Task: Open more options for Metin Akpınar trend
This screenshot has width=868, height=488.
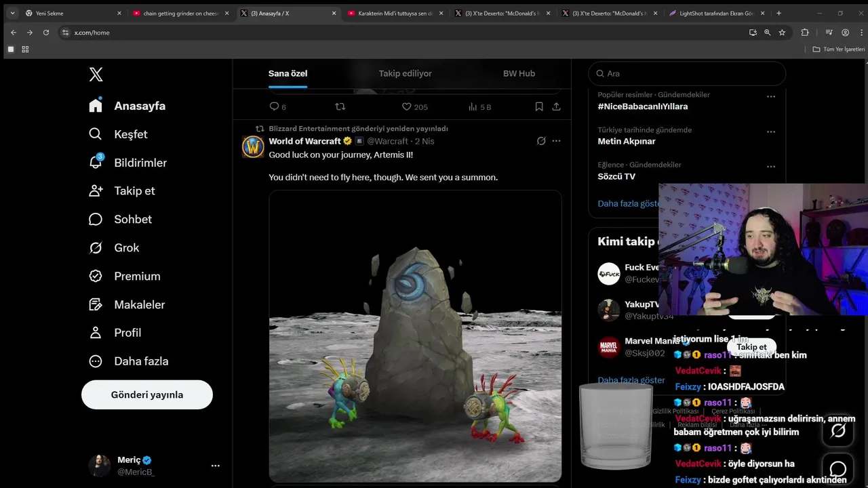Action: (x=770, y=131)
